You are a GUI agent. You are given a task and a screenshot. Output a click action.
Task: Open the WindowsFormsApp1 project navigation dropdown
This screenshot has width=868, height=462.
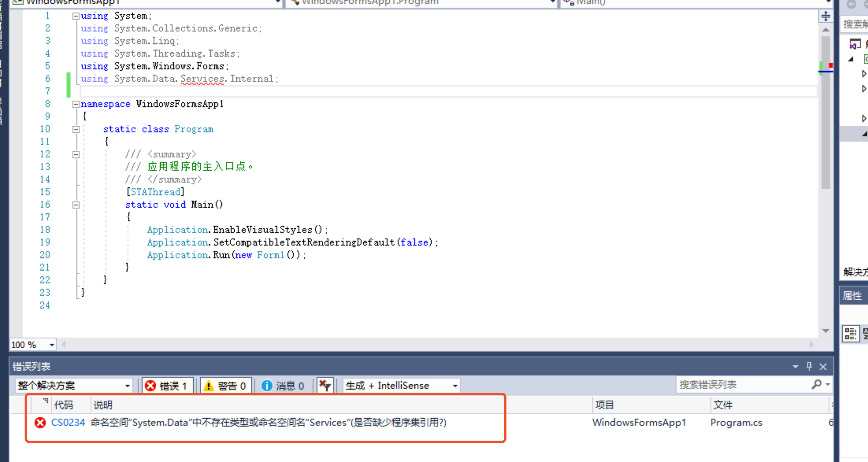[278, 2]
